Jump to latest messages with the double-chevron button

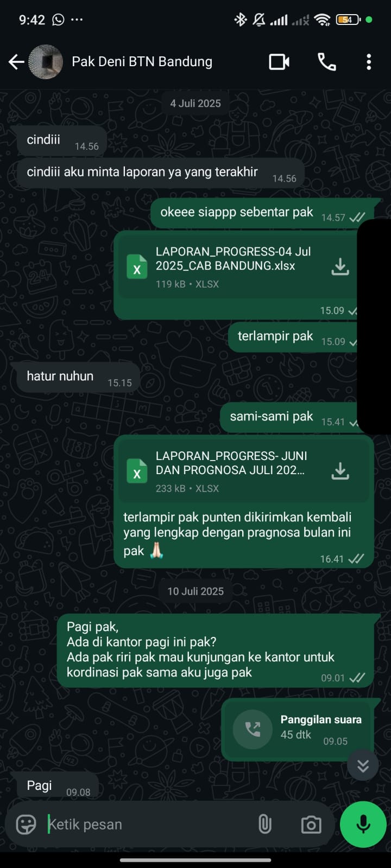(x=363, y=765)
